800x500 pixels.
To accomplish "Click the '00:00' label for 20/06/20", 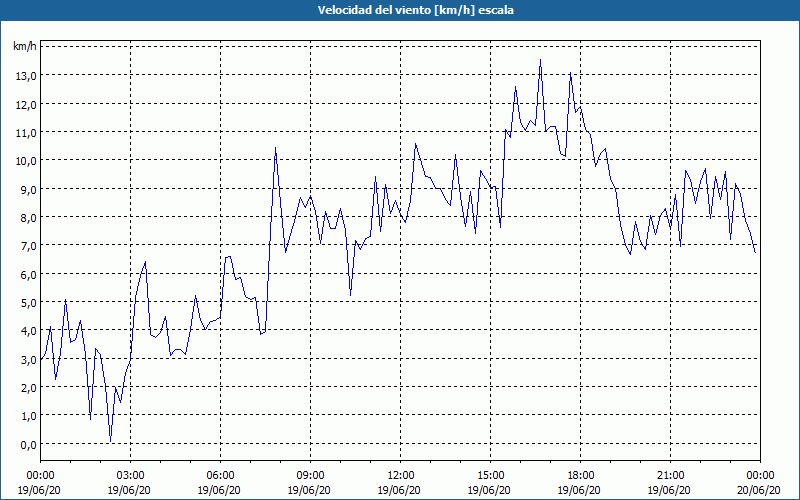I will coord(760,476).
